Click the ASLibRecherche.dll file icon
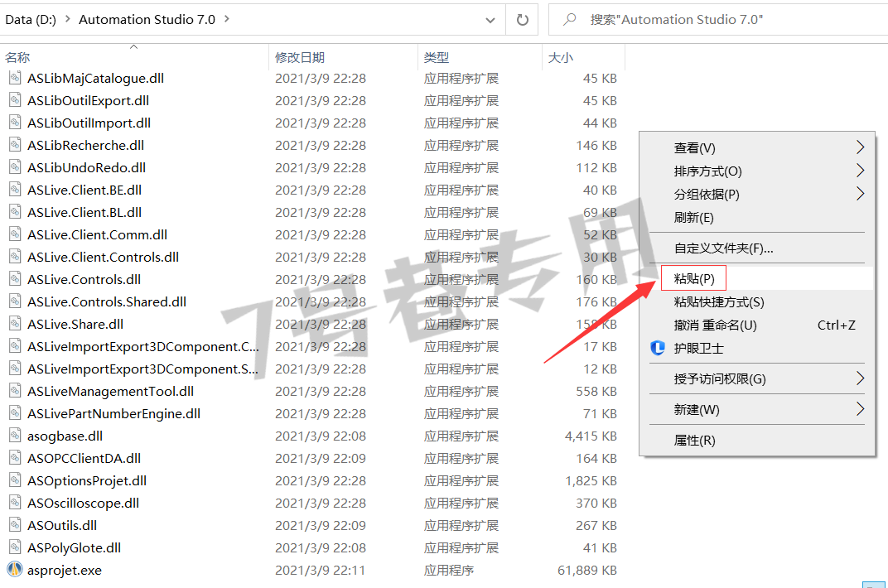 [x=15, y=145]
